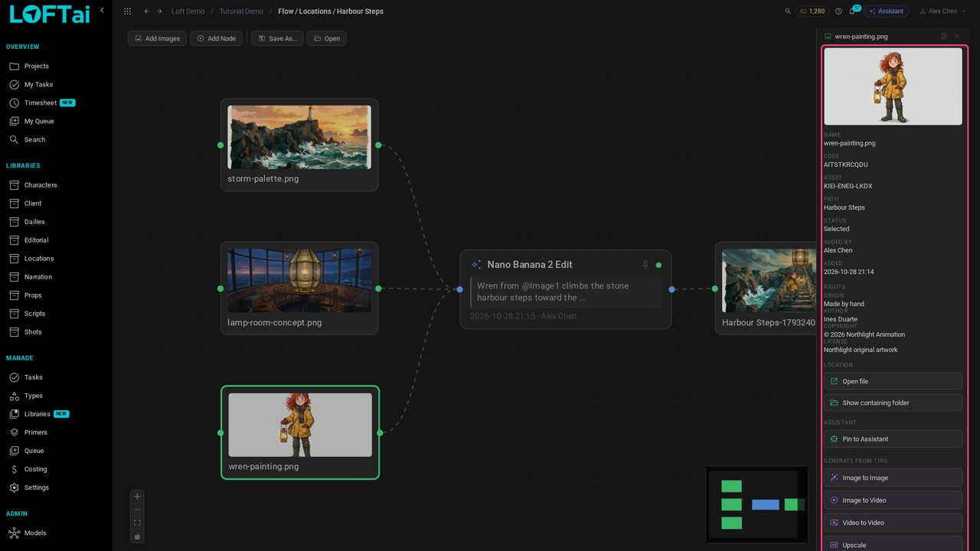Go to Loft Demo breadcrumb
The image size is (980, 551).
coord(188,11)
